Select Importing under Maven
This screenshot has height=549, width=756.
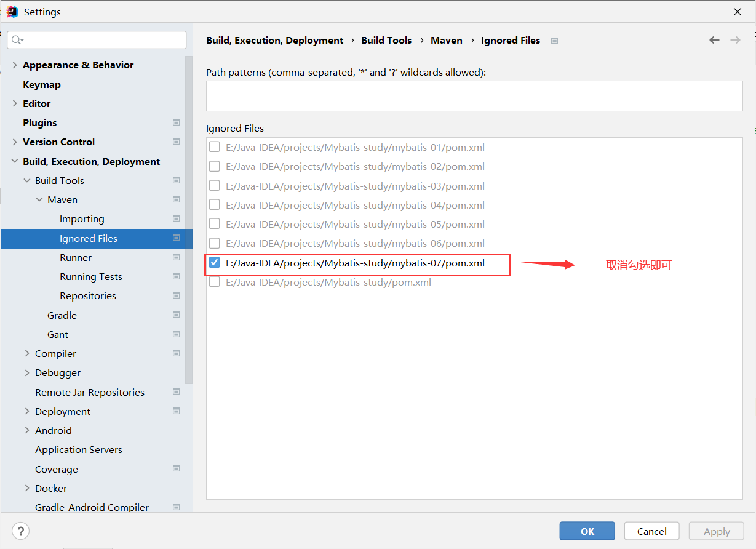click(82, 218)
